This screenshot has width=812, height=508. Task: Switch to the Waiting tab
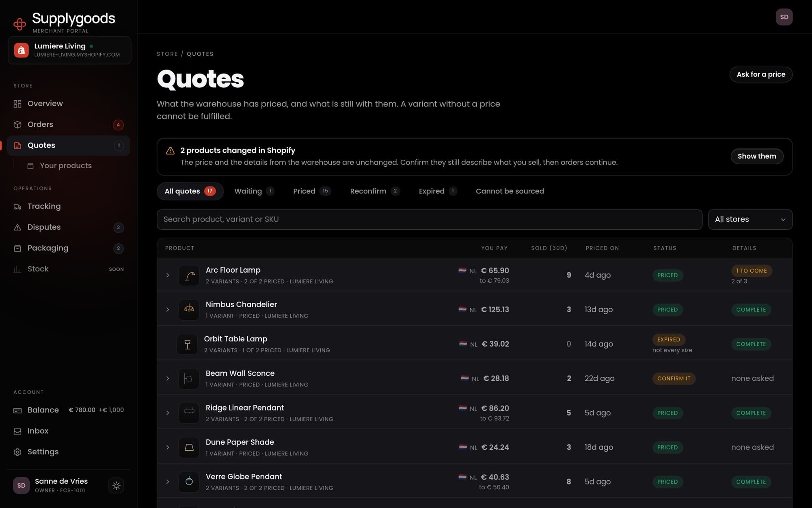tap(254, 191)
